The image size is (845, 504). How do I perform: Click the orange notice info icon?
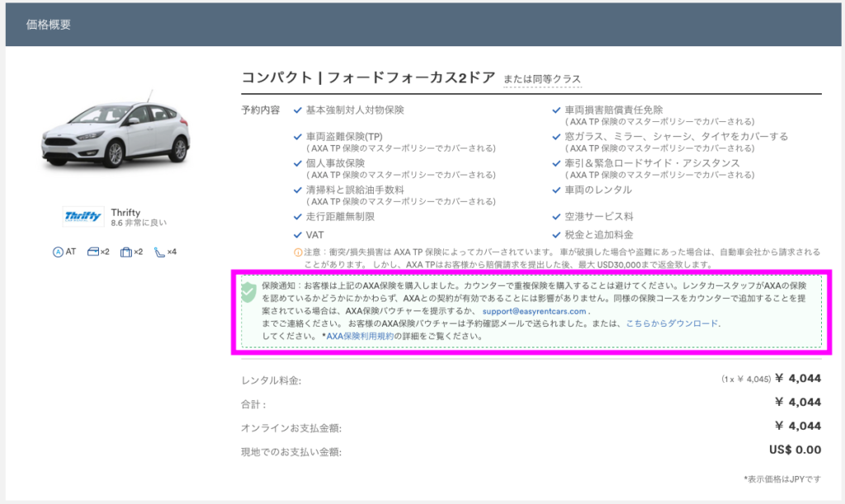coord(298,252)
